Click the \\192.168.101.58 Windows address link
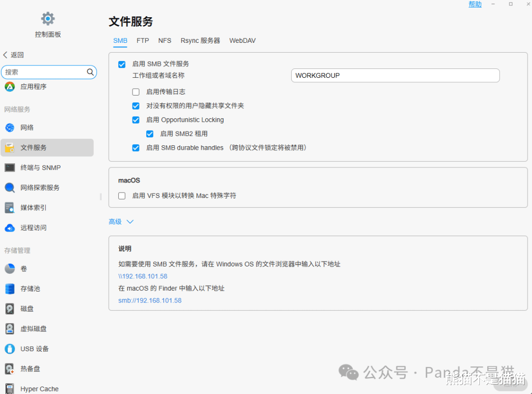The width and height of the screenshot is (532, 394). (x=143, y=276)
